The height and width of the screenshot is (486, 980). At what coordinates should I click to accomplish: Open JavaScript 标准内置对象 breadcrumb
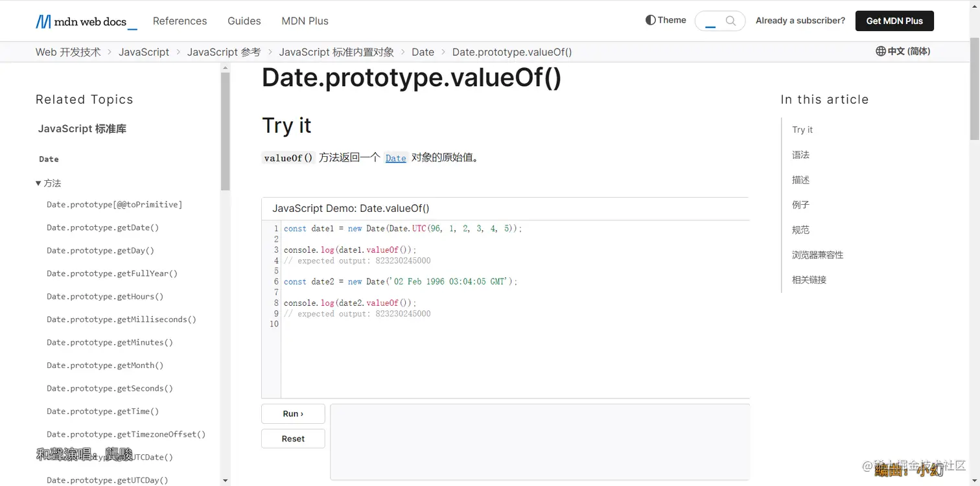(336, 52)
